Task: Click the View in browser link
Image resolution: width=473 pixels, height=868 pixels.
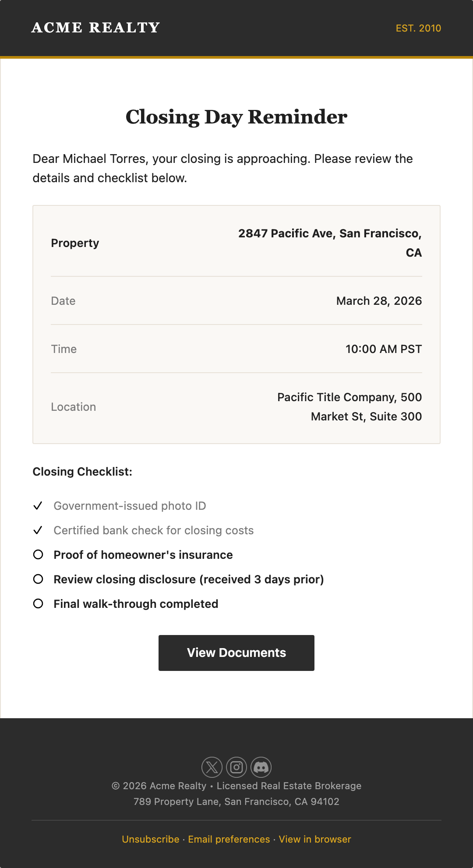Action: pos(315,839)
